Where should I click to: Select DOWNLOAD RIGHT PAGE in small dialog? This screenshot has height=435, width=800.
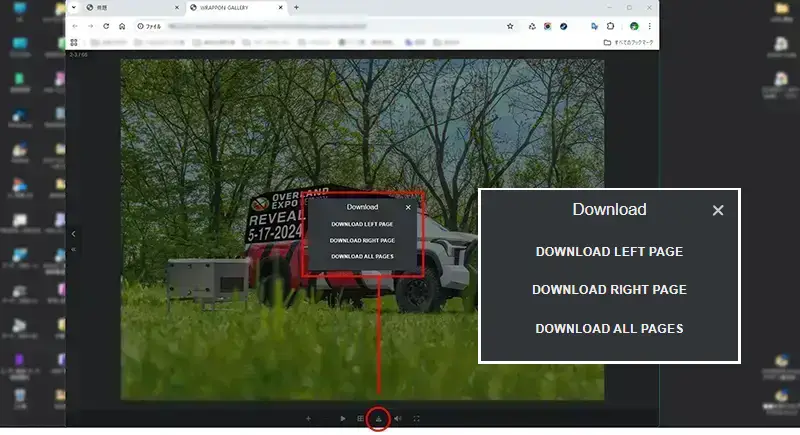362,240
